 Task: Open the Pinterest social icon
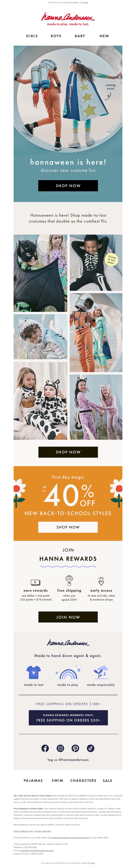coord(75,748)
